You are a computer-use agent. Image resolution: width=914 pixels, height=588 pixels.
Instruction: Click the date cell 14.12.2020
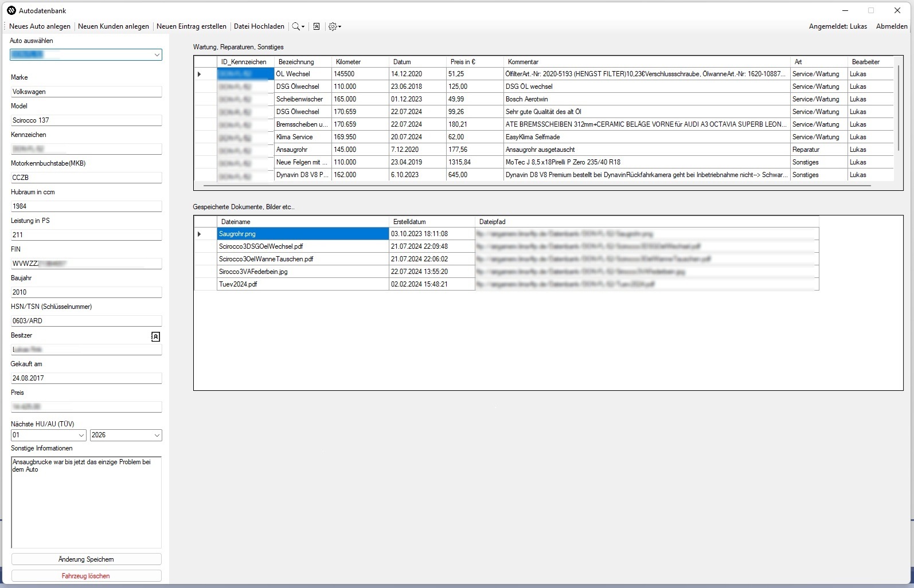[417, 74]
